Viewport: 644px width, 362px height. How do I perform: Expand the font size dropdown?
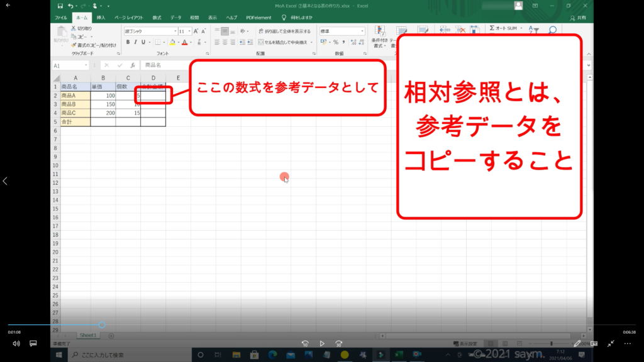(188, 31)
